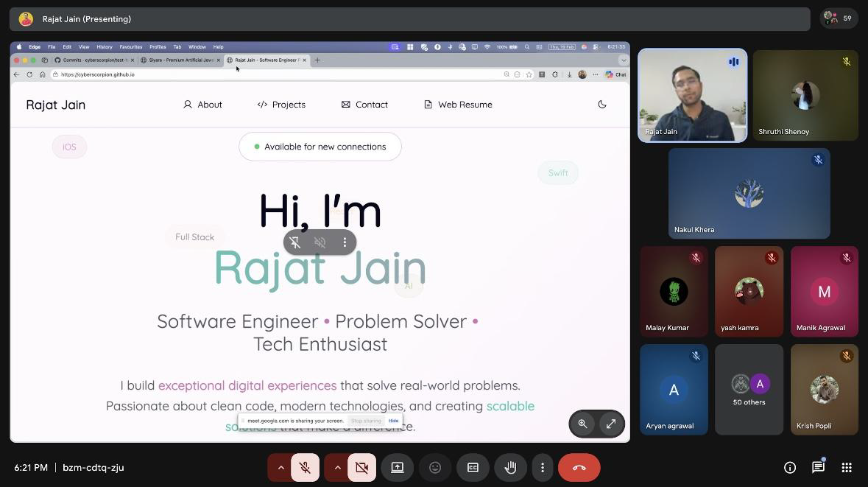Expand audio settings arrow beside microphone
Viewport: 868px width, 487px height.
[280, 467]
